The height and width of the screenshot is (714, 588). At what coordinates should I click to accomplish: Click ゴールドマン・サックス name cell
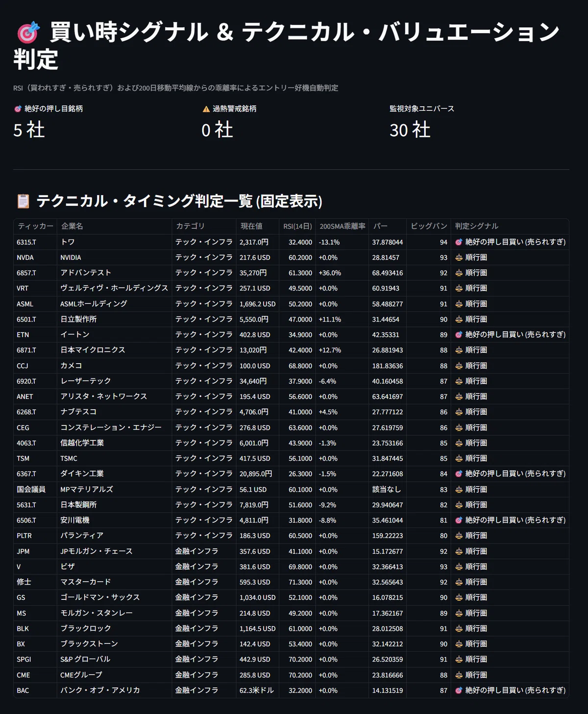pos(115,597)
